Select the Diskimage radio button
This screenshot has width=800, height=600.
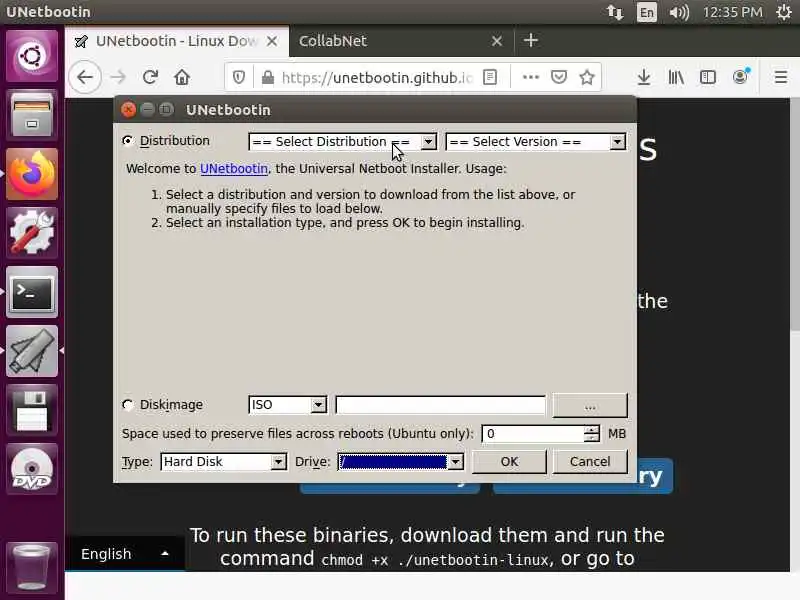pos(128,405)
